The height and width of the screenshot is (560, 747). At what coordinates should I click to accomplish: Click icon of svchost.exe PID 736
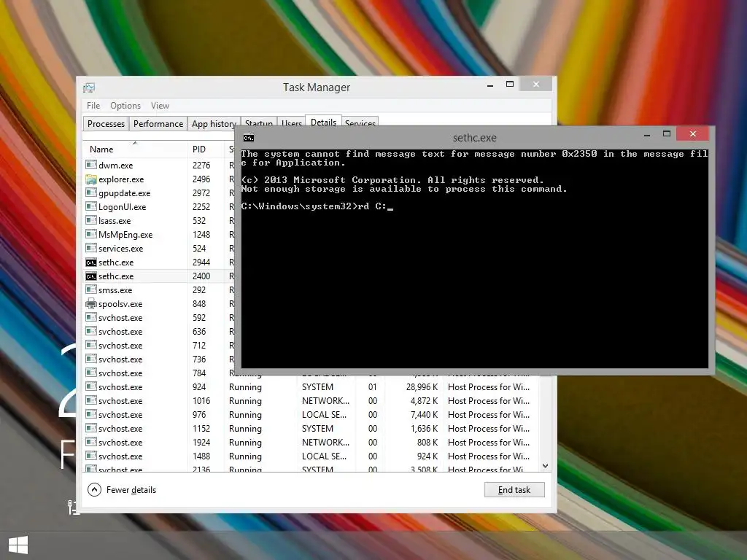point(91,359)
